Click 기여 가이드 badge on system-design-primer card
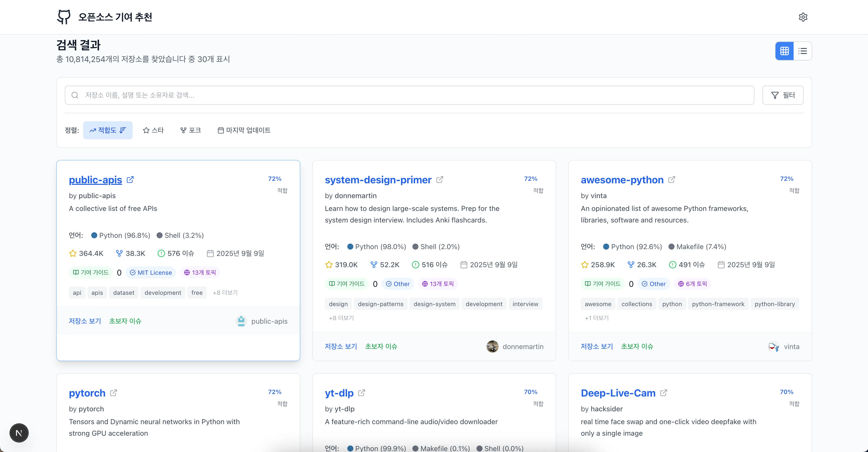The image size is (868, 452). click(347, 284)
